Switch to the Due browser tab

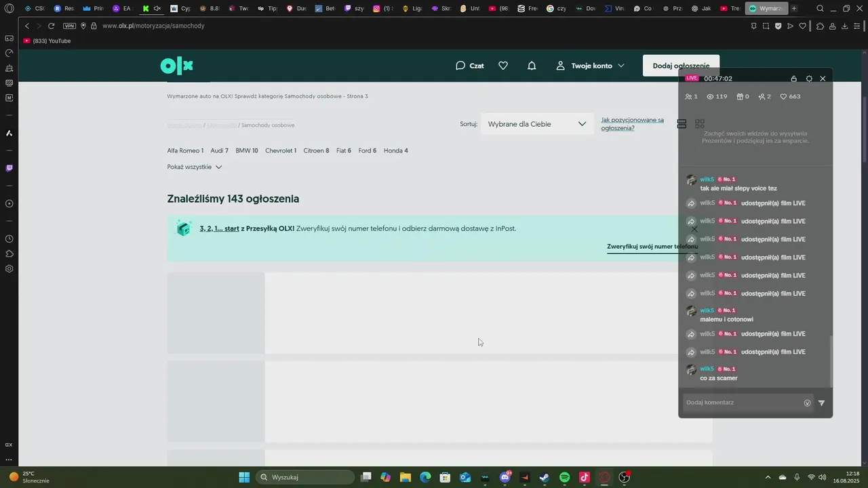297,8
